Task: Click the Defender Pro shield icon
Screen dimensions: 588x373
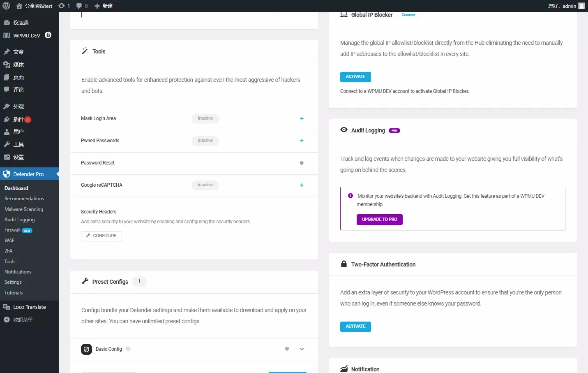Action: click(7, 174)
